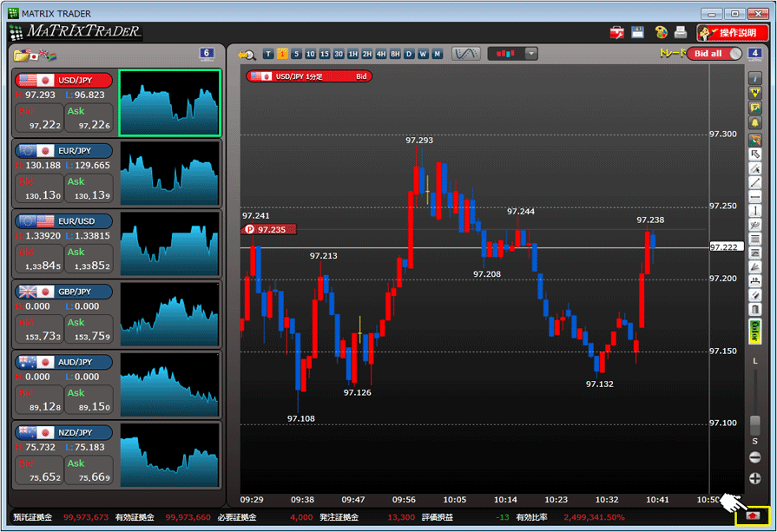Click the P 97.235 position marker
Screen dimensions: 777x532
(268, 229)
